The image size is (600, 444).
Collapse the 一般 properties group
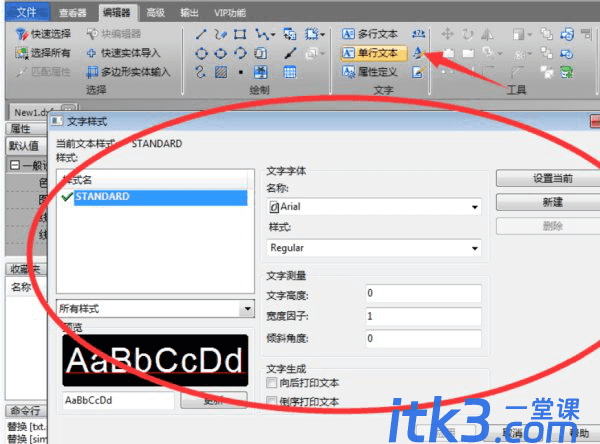(15, 165)
